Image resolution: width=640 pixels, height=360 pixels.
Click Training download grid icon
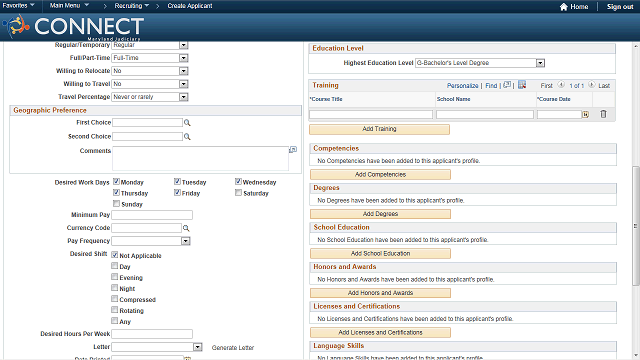[x=522, y=85]
